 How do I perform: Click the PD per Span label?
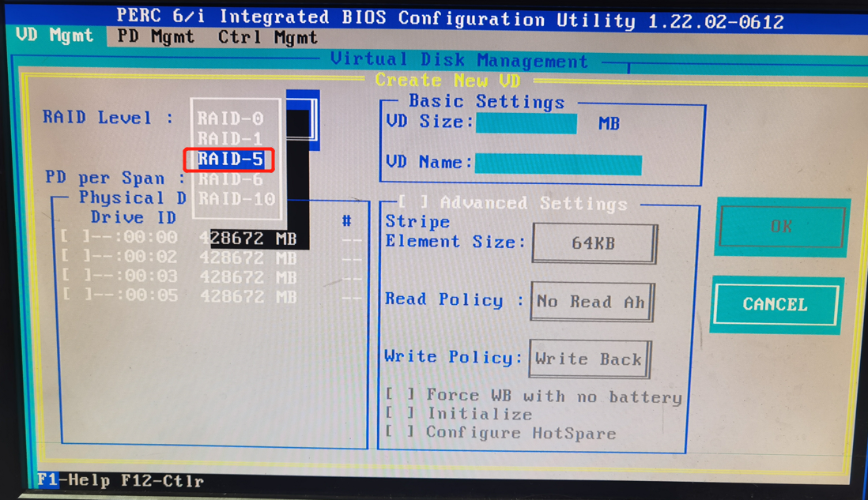pyautogui.click(x=115, y=178)
